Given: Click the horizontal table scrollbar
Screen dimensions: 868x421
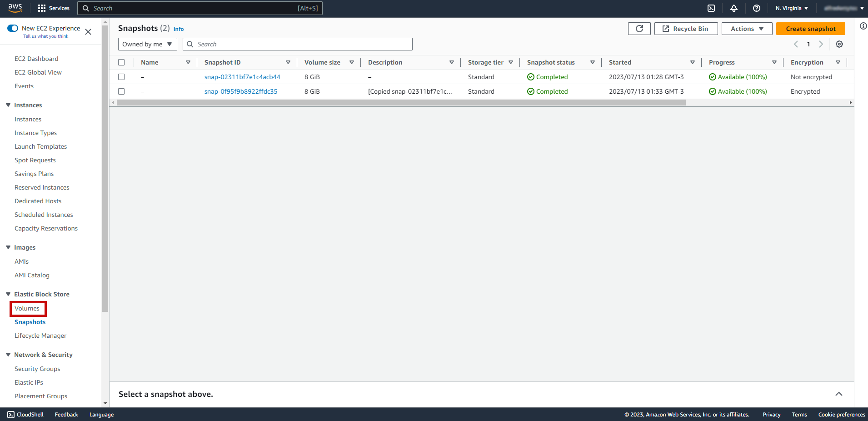Looking at the screenshot, I should pos(401,103).
